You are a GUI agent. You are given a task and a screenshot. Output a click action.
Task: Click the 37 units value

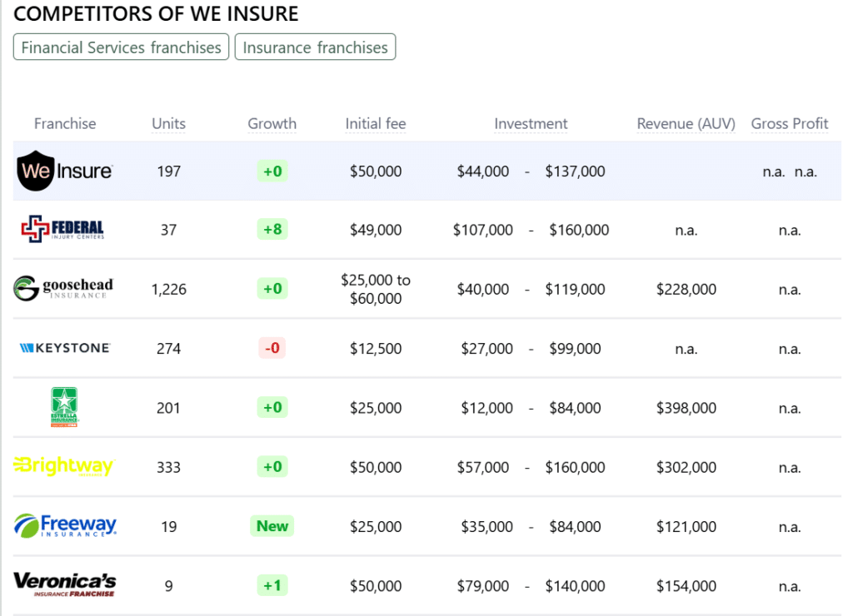tap(168, 230)
